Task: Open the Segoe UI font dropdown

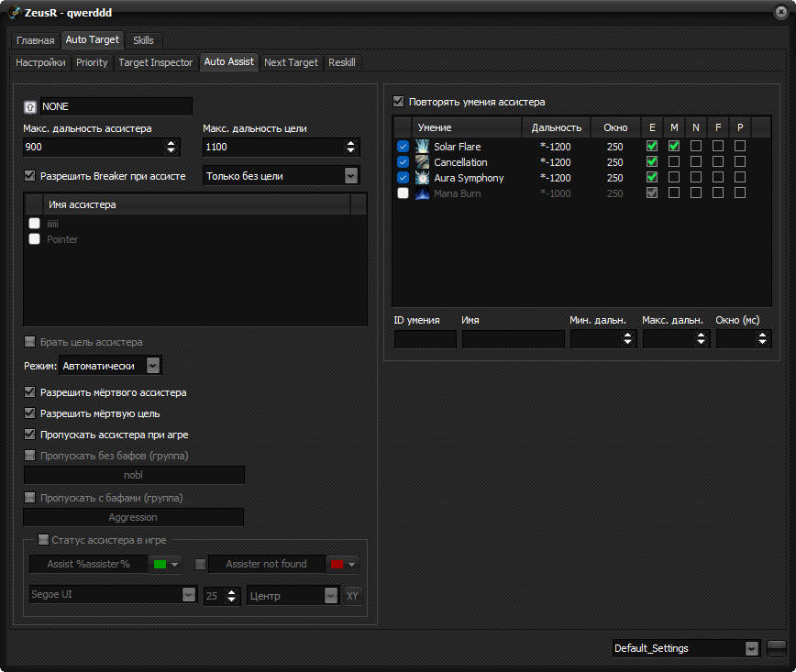Action: tap(189, 594)
